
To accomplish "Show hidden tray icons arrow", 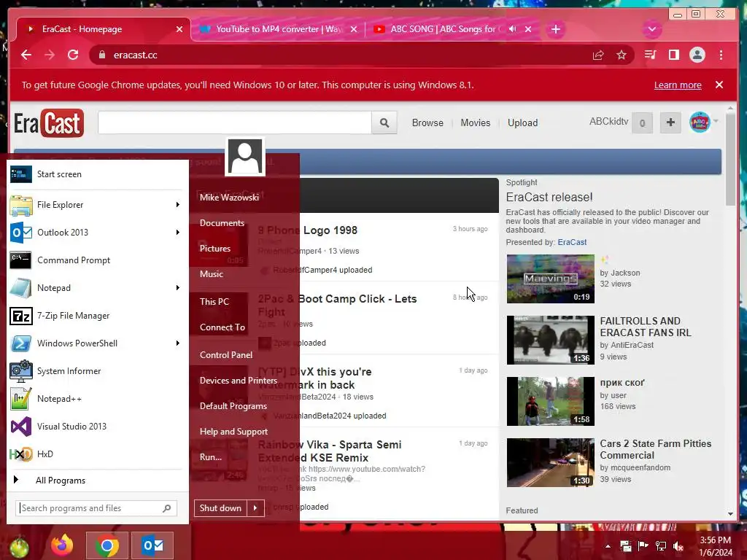I will 608,546.
